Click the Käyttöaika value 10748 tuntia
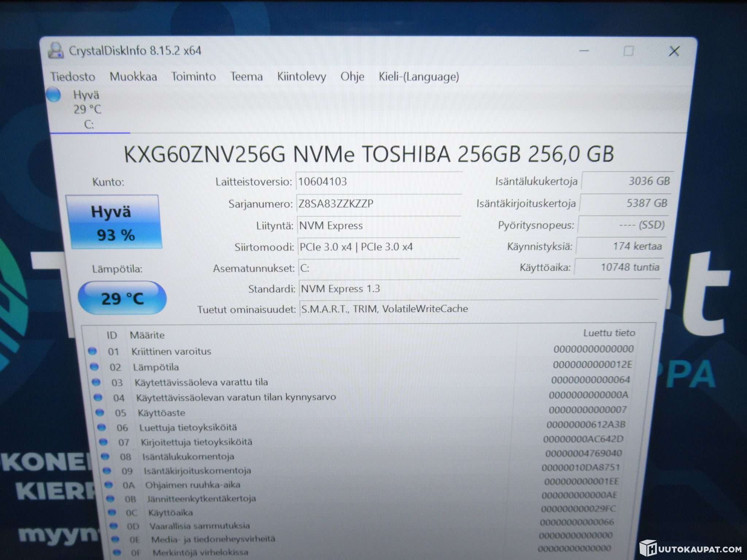Image resolution: width=747 pixels, height=560 pixels. coord(619,267)
